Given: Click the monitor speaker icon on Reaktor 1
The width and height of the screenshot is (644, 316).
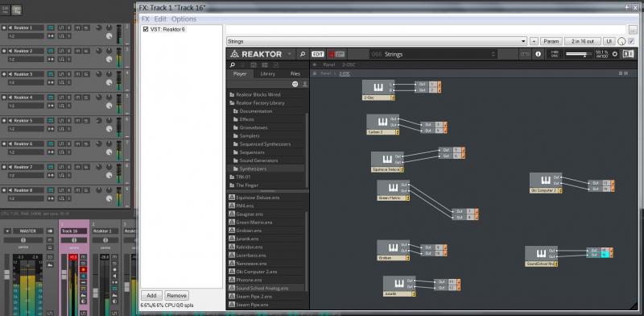Looking at the screenshot, I should 10,27.
